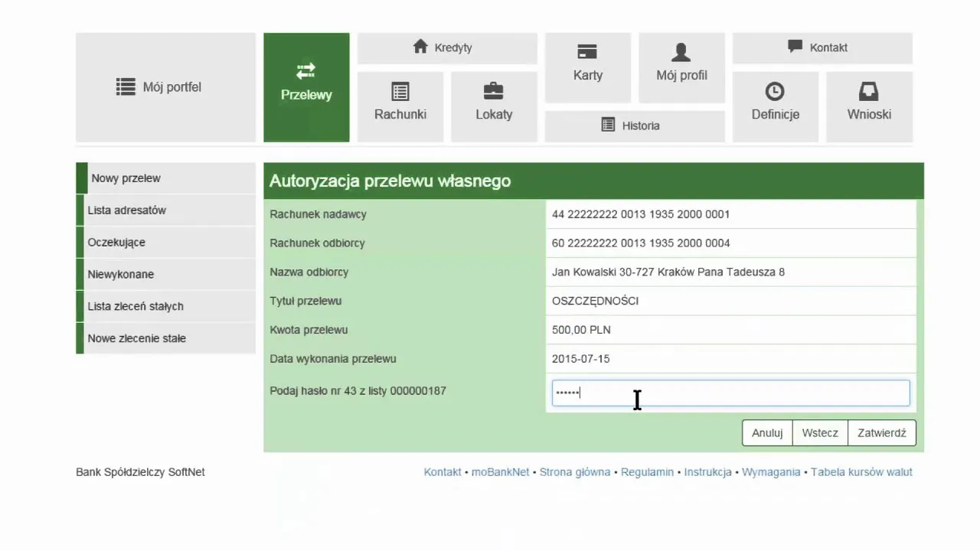Open Kredyty with the house icon
Image resolution: width=980 pixels, height=551 pixels.
point(420,47)
